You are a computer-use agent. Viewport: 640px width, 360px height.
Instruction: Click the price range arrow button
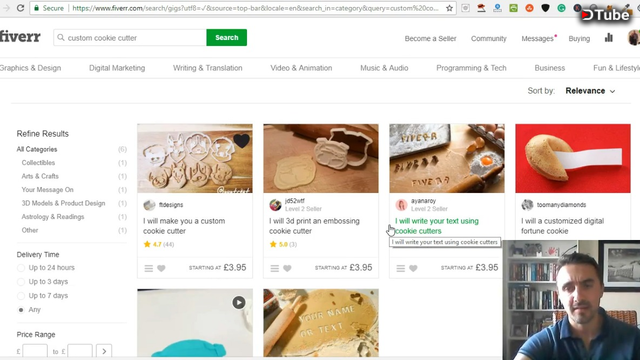point(104,351)
